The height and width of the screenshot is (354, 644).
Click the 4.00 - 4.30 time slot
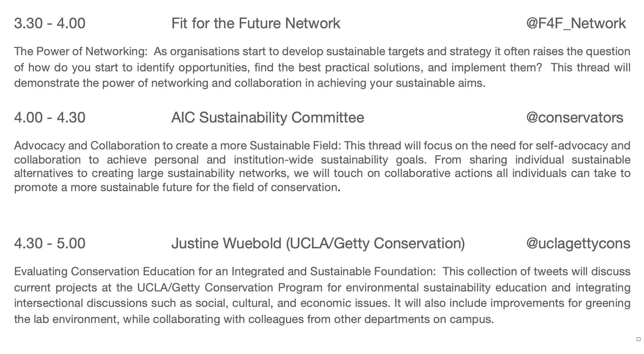tap(50, 118)
